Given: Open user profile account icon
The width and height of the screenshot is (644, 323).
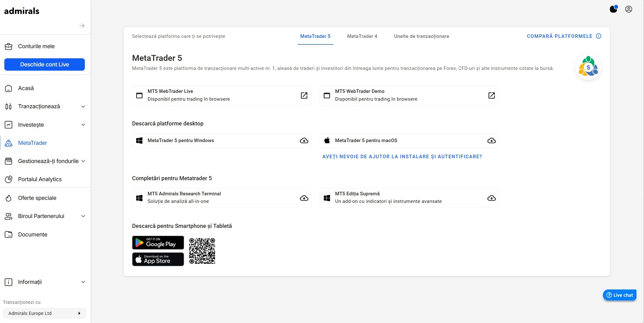Looking at the screenshot, I should click(629, 9).
